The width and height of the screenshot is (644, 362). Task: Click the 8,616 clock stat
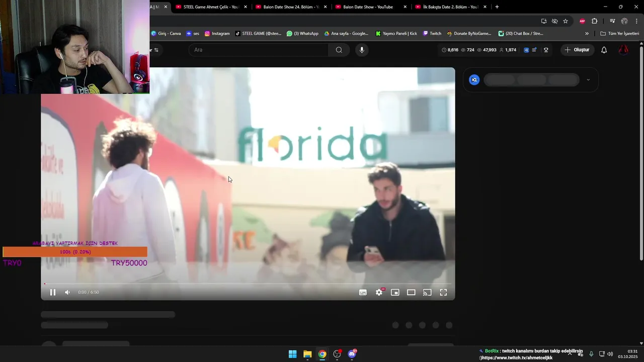click(x=450, y=50)
